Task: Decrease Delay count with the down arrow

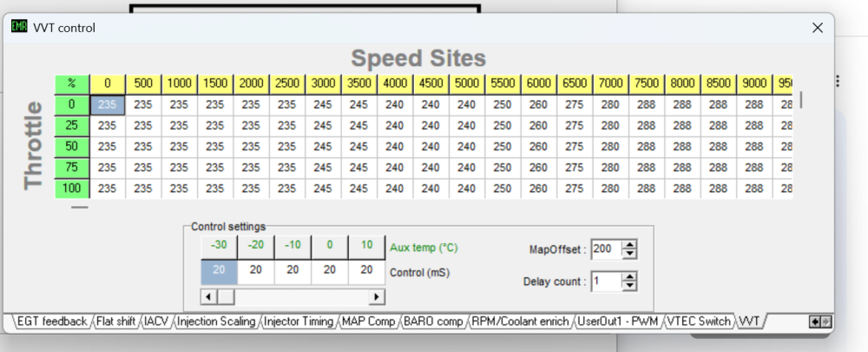Action: (x=630, y=286)
